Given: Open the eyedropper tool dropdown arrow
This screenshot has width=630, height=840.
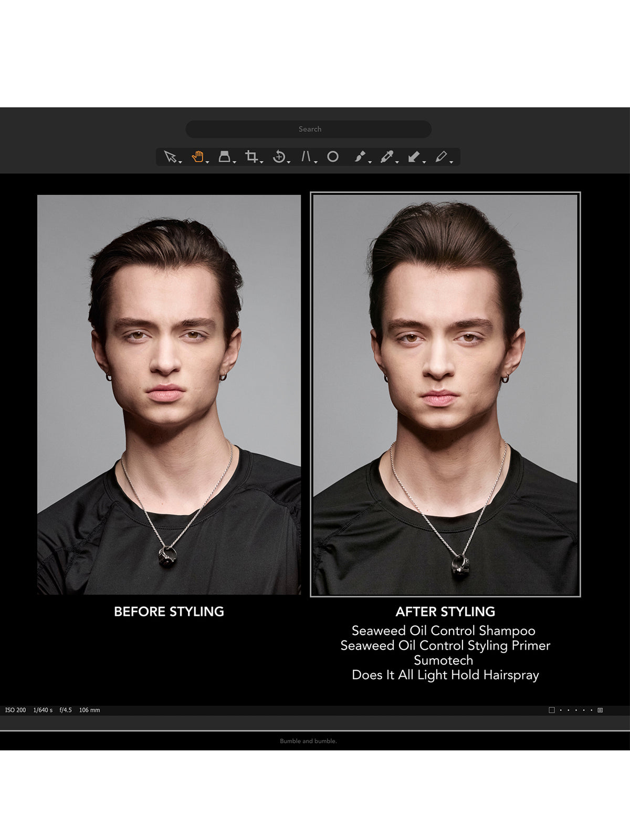Looking at the screenshot, I should click(x=397, y=162).
